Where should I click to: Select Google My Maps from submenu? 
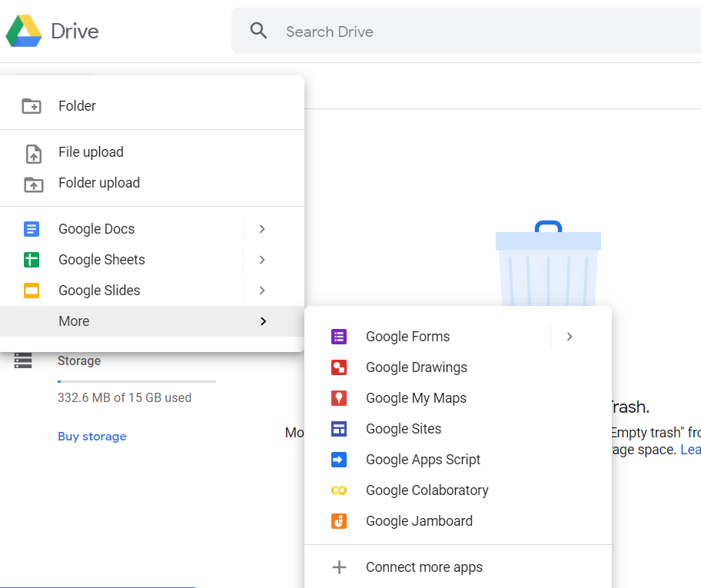(x=458, y=398)
